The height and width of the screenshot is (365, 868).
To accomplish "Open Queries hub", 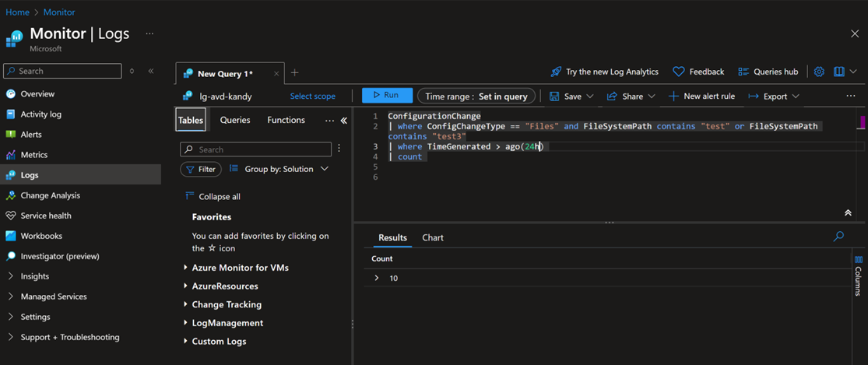I will (768, 72).
